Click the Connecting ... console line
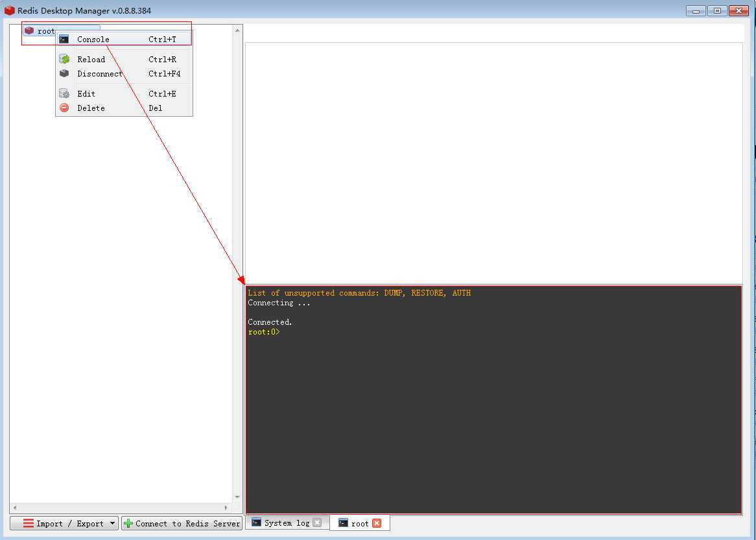Viewport: 756px width, 540px height. (x=279, y=303)
